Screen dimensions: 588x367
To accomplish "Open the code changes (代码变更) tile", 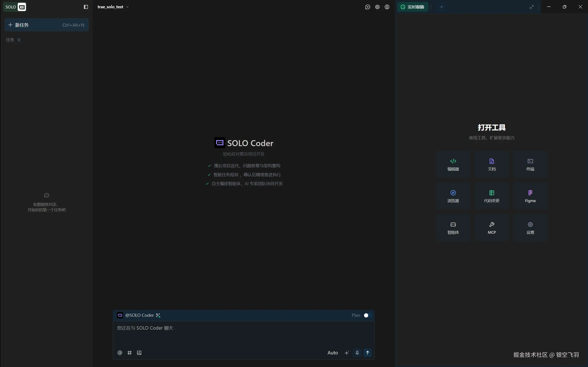I will (492, 196).
